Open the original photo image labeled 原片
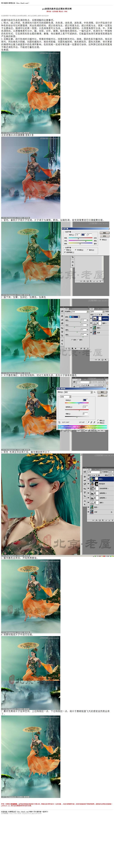 tap(31, 178)
